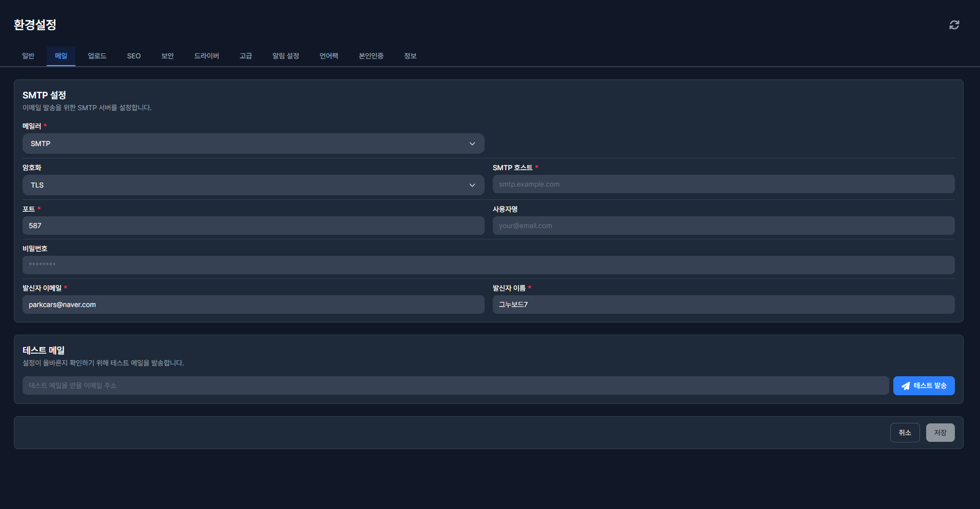Viewport: 980px width, 509px height.
Task: Edit the 발신자 이메일 field
Action: tap(253, 304)
